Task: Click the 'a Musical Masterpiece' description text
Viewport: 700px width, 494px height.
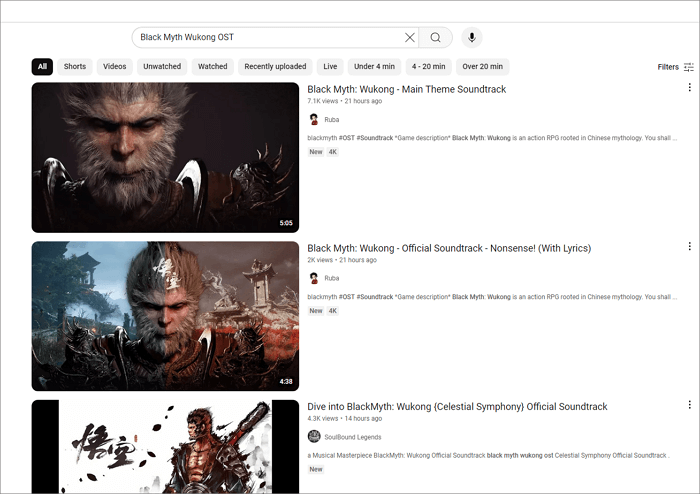Action: [488, 455]
